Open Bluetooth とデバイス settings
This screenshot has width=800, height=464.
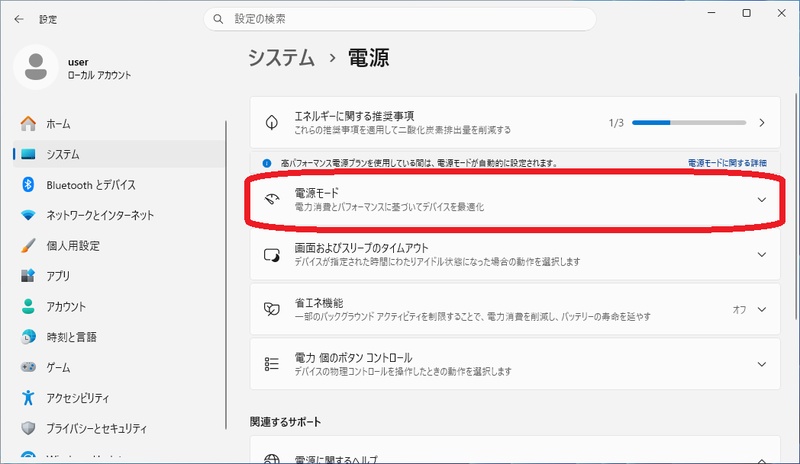[x=118, y=184]
